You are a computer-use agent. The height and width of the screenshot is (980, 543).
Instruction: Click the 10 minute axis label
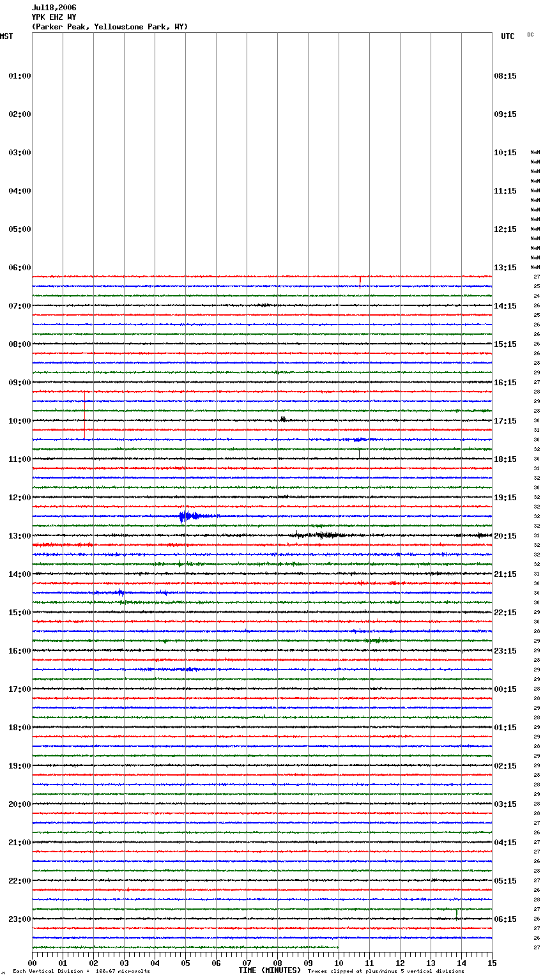tap(339, 963)
